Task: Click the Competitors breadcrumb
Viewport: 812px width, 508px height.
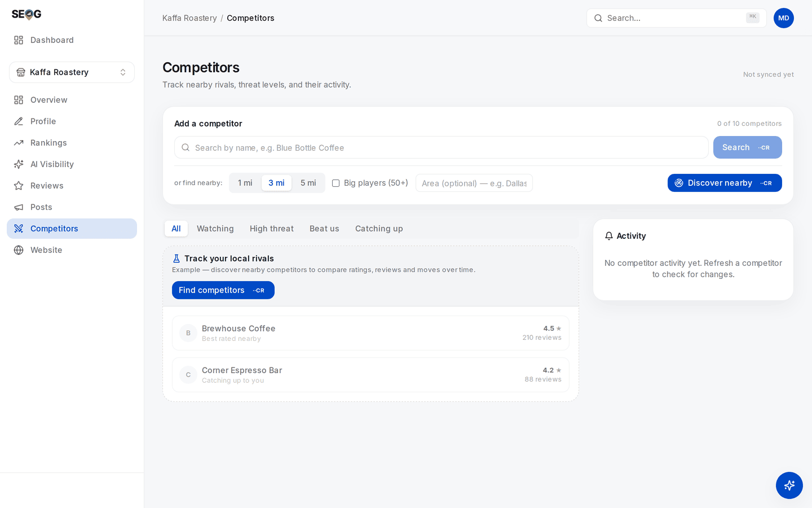Action: [x=250, y=18]
